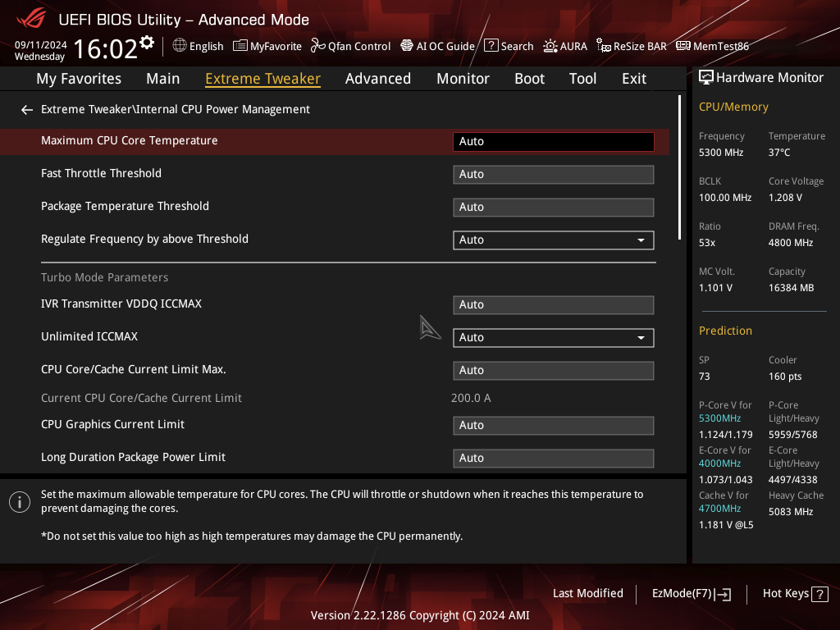Click the Last Modified button
This screenshot has height=630, width=840.
pos(587,593)
